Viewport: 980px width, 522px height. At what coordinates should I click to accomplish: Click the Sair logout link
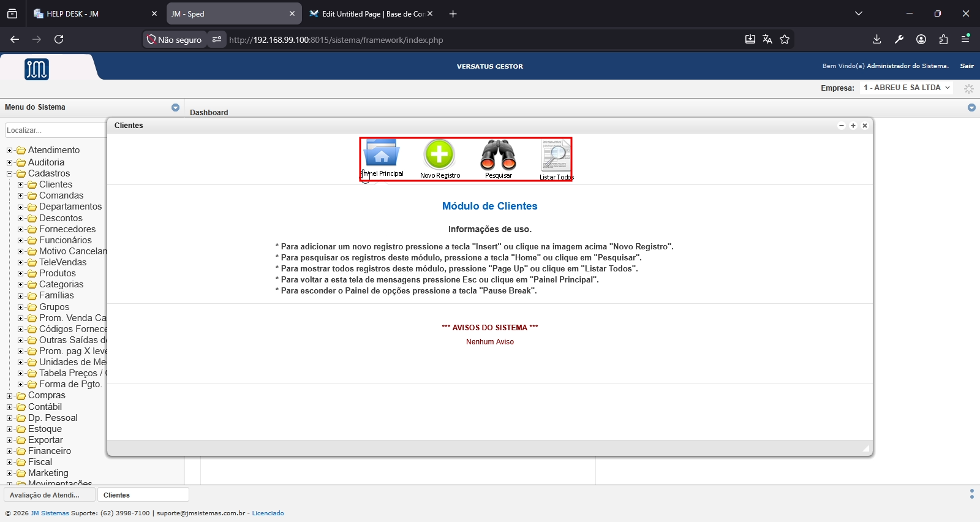tap(967, 66)
